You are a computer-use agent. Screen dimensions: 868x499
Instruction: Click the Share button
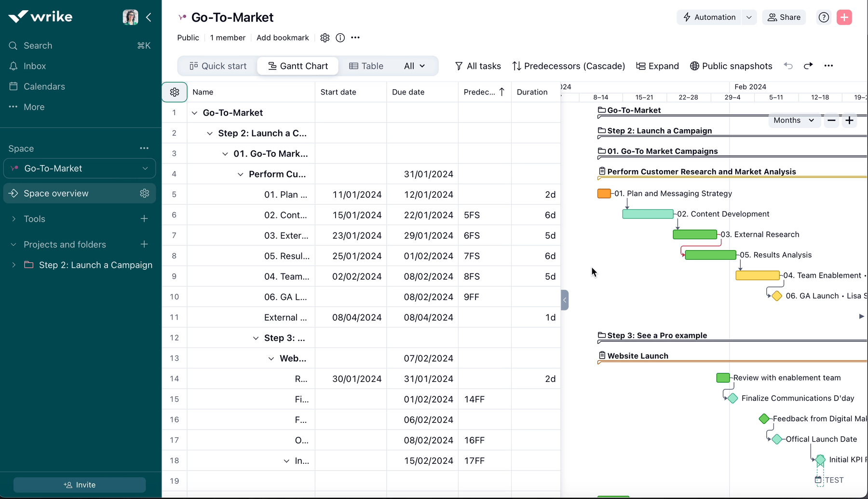pyautogui.click(x=784, y=17)
